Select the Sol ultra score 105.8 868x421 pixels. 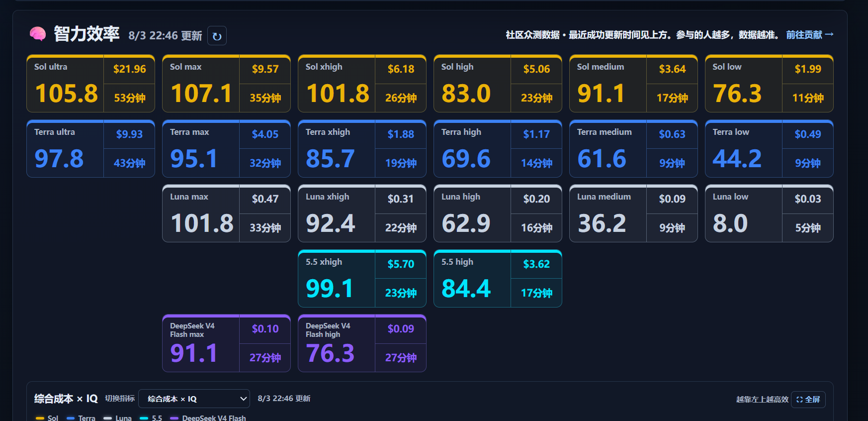point(67,94)
